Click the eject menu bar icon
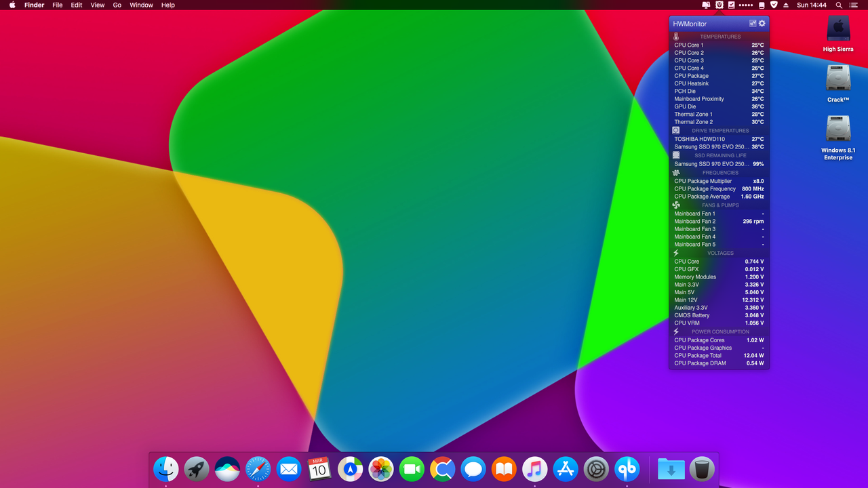The height and width of the screenshot is (488, 868). 786,5
